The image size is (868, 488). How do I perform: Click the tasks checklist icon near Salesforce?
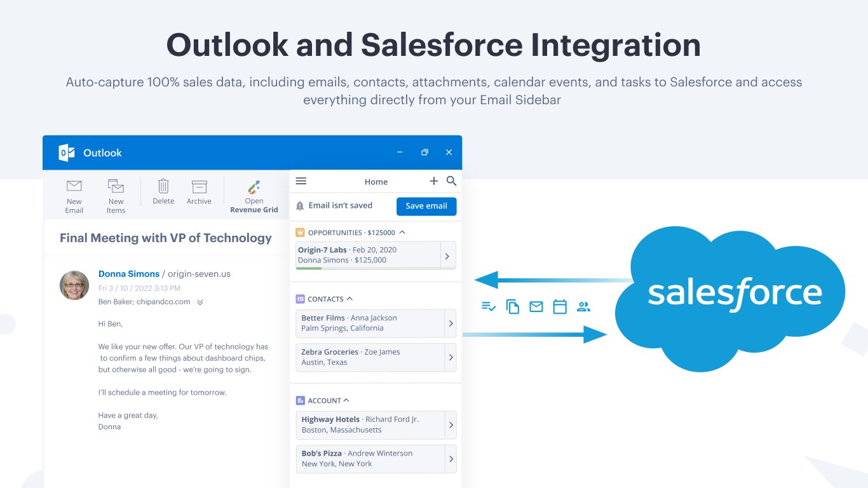[x=489, y=307]
